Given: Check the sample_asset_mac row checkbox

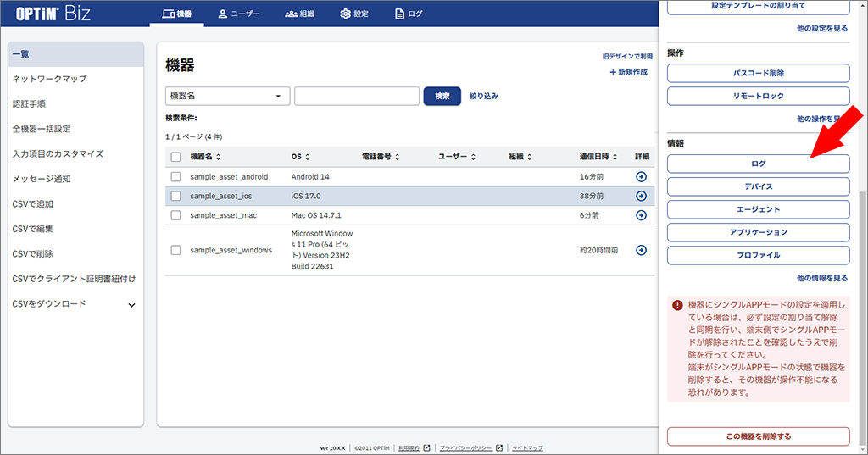Looking at the screenshot, I should 176,215.
